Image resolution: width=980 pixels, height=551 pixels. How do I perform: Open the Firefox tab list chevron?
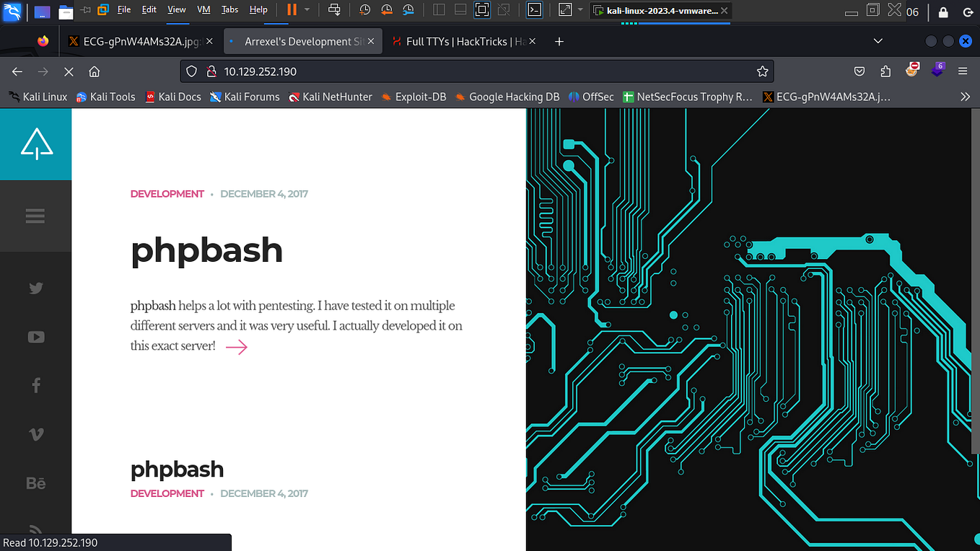(x=878, y=41)
